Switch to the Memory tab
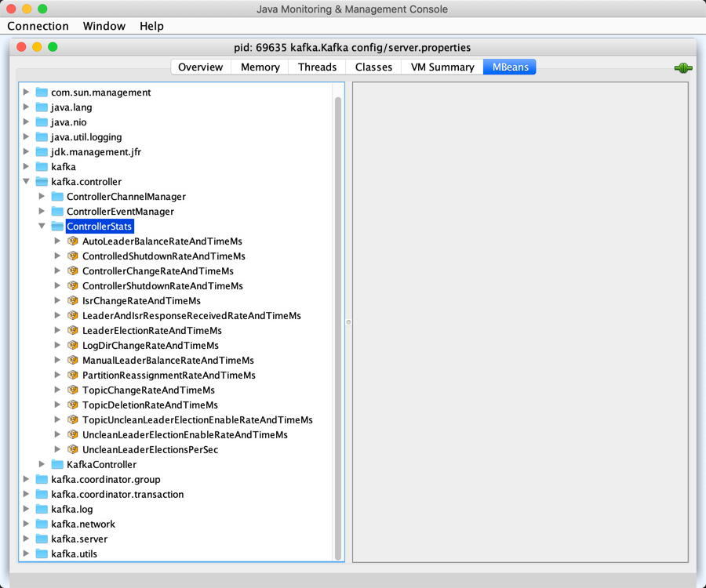 click(x=260, y=67)
